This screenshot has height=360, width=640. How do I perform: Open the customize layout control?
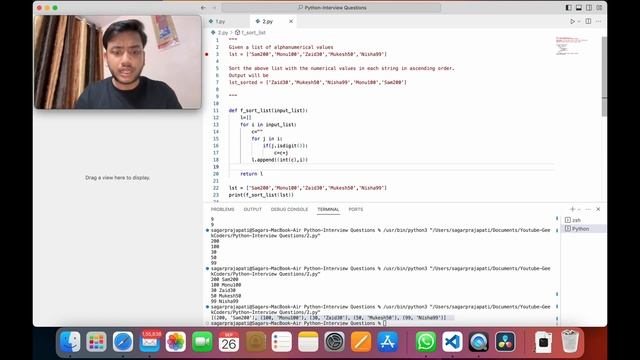pos(599,8)
